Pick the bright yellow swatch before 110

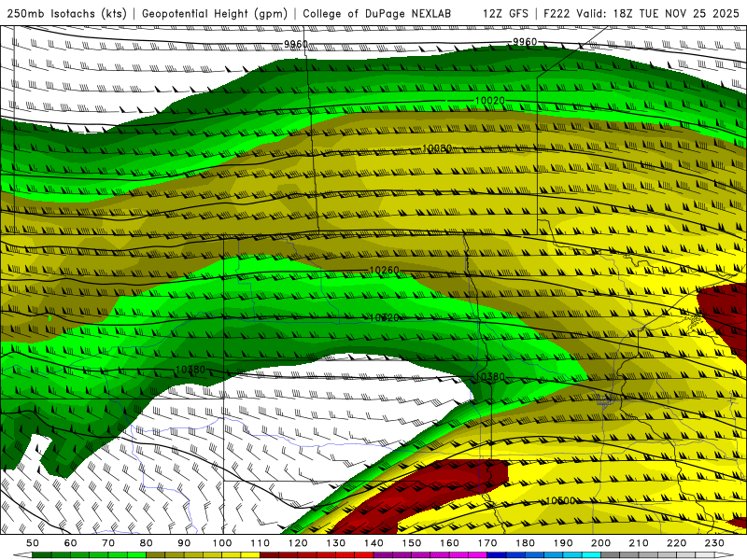coord(250,555)
